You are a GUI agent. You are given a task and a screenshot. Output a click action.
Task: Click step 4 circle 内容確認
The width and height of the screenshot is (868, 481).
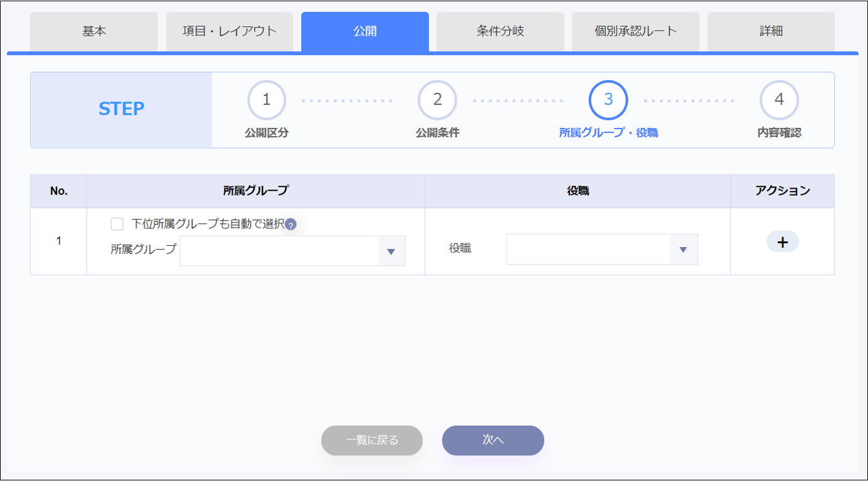[779, 100]
